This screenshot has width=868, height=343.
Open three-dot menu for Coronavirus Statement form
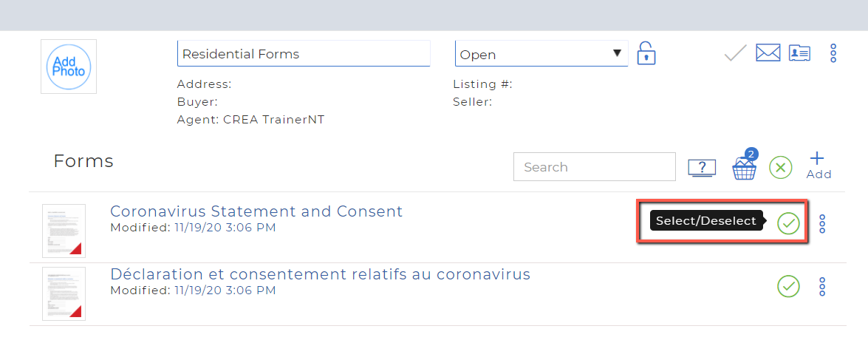[822, 223]
